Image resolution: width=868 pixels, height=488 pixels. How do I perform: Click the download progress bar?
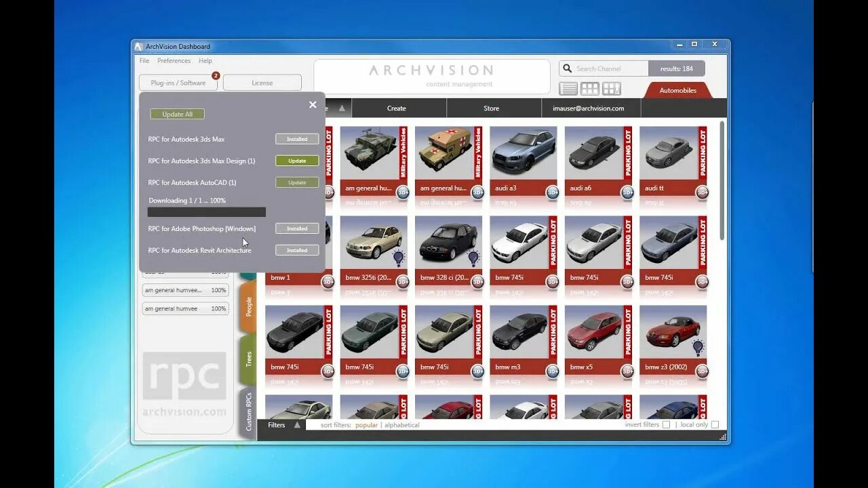(x=207, y=212)
